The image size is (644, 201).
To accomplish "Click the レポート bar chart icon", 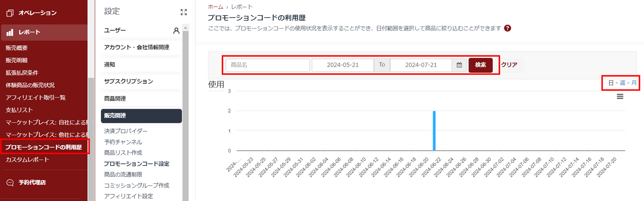I will (10, 32).
